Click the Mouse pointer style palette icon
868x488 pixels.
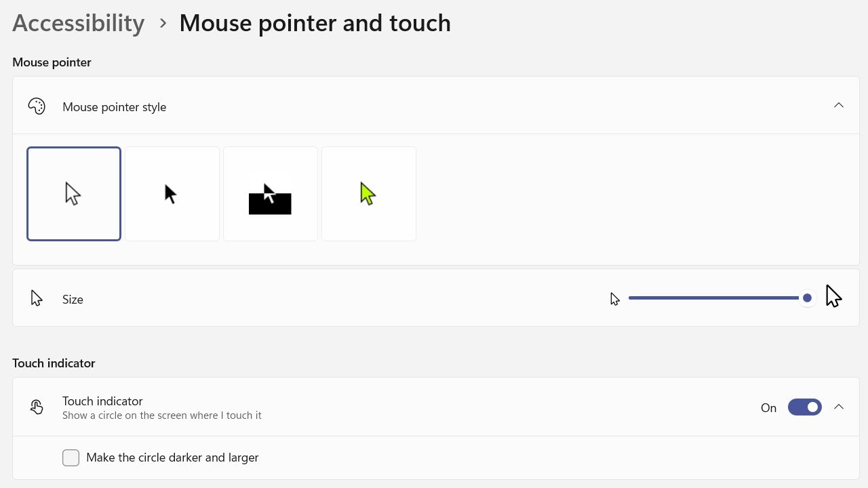pos(37,106)
